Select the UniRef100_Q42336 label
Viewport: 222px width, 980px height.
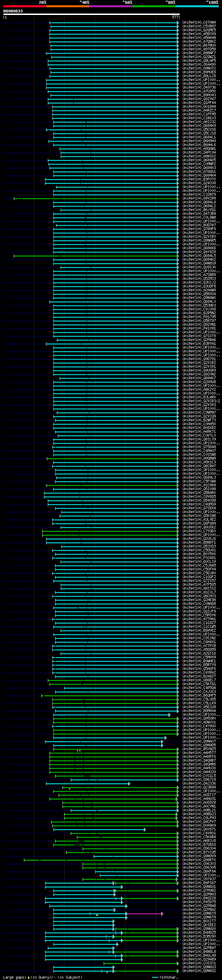pos(199,784)
